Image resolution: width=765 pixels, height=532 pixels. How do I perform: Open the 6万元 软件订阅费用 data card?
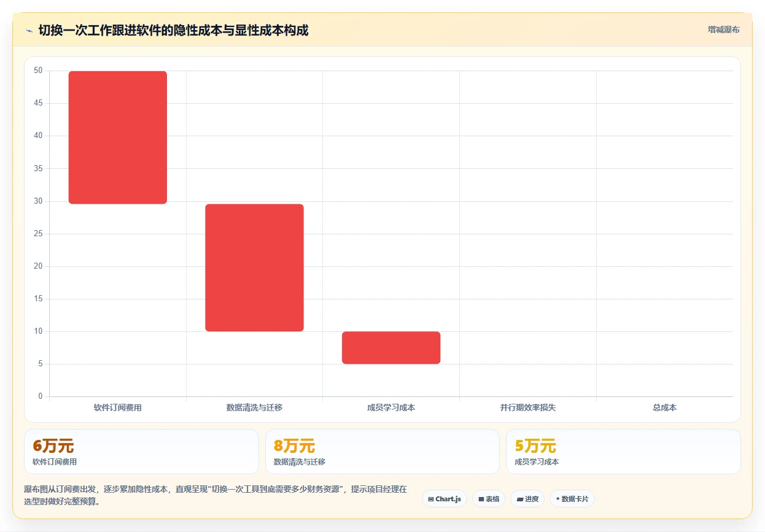click(x=141, y=452)
